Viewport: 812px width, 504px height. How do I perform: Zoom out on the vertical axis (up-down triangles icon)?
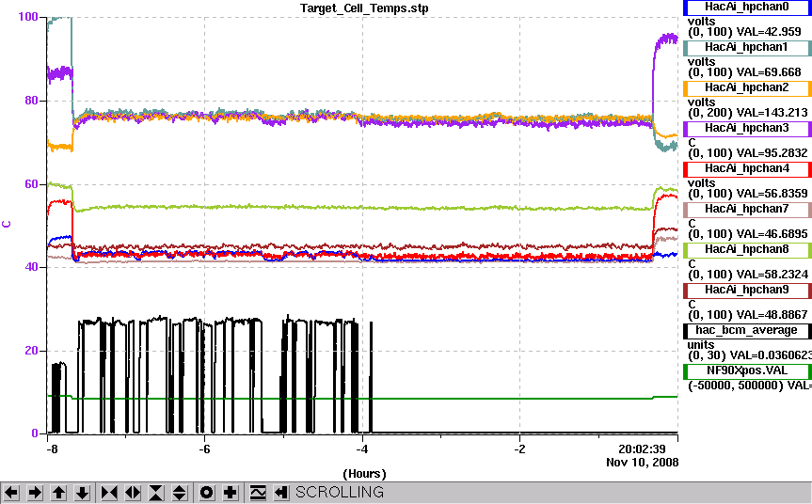click(x=179, y=492)
